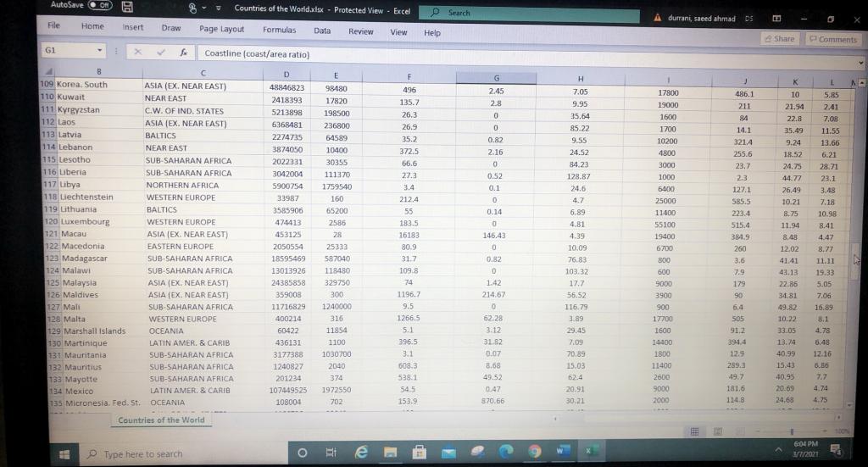Open the Windows Start menu
The image size is (868, 467).
(x=64, y=454)
